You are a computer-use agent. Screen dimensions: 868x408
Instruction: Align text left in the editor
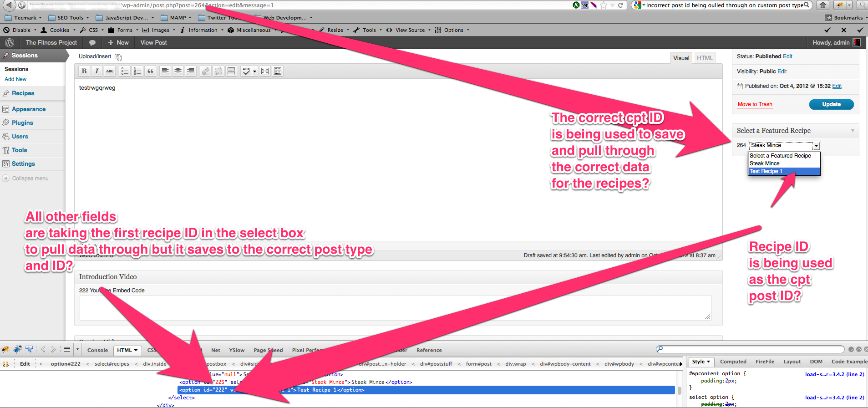165,71
